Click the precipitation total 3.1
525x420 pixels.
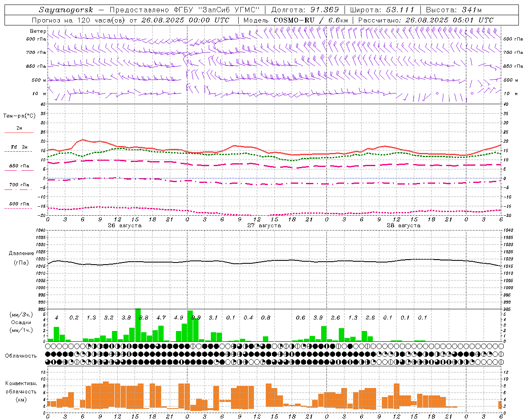pos(213,317)
